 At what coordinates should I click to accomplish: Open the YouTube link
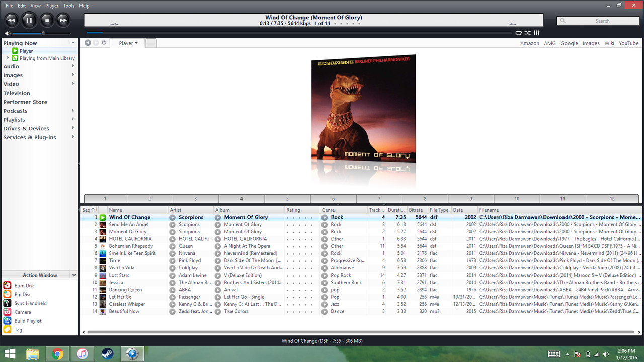tap(628, 43)
